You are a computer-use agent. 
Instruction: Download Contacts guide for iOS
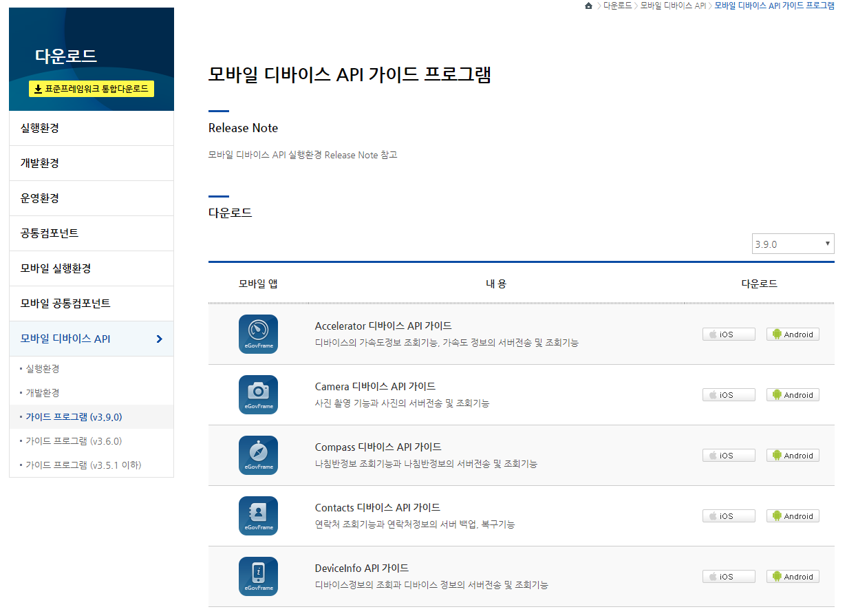pos(728,516)
